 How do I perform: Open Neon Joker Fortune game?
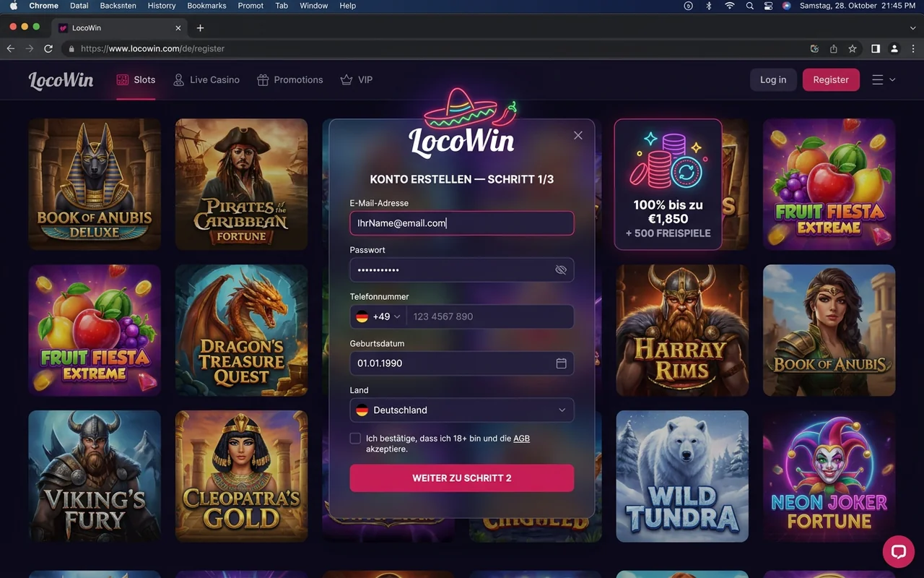click(829, 476)
